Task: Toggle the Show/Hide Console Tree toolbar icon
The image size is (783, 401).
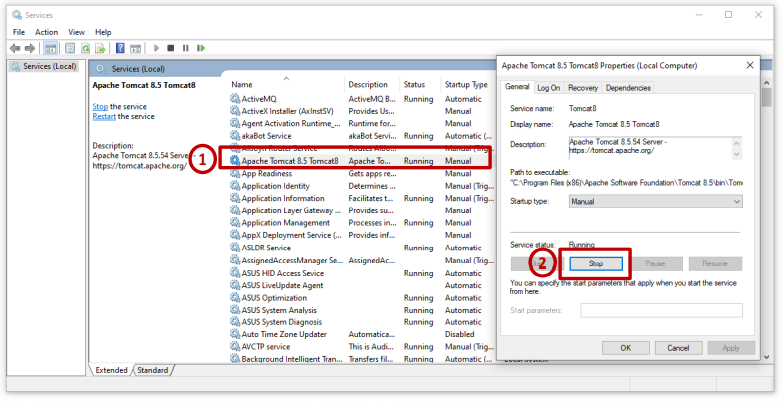Action: coord(50,48)
